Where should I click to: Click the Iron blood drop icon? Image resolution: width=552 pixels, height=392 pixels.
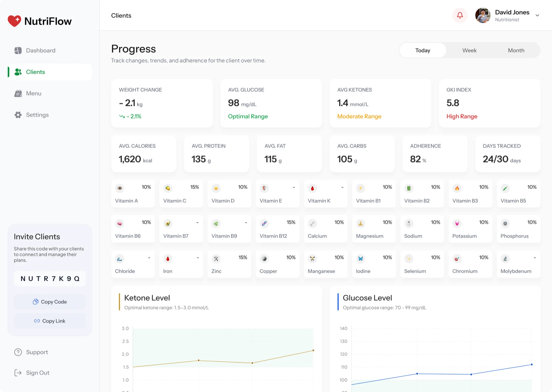pos(168,259)
